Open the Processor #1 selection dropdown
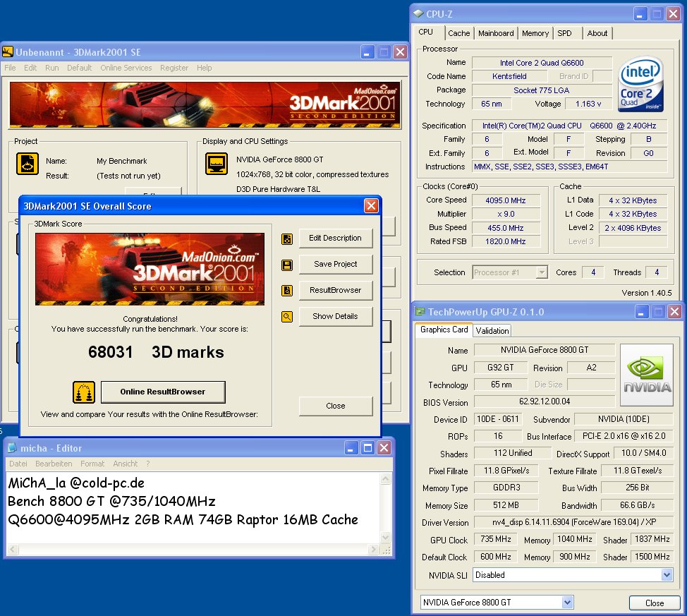 point(542,272)
